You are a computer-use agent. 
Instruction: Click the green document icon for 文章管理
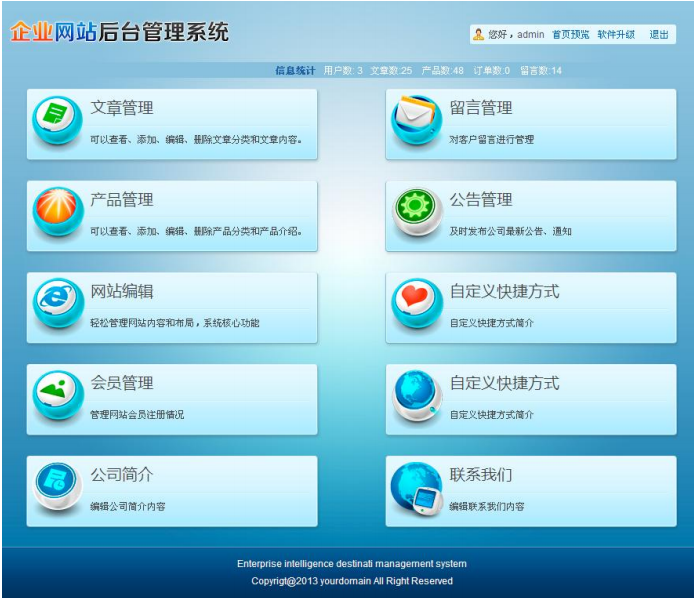57,118
